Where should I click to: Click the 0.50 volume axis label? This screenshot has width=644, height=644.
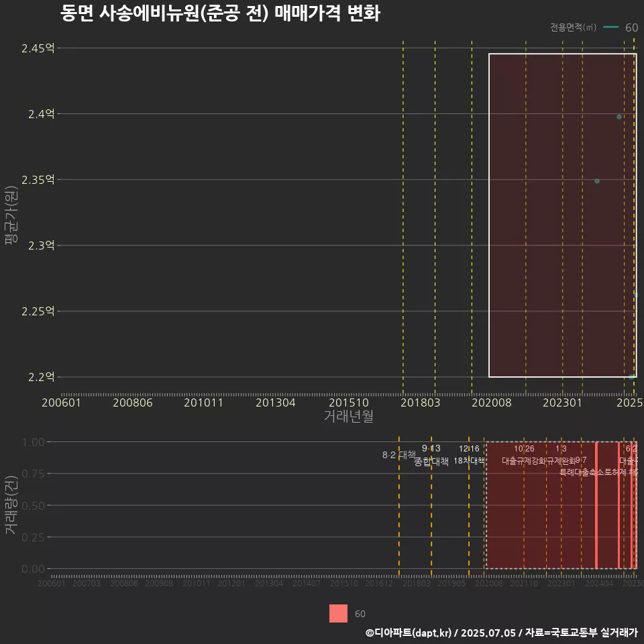tap(34, 506)
